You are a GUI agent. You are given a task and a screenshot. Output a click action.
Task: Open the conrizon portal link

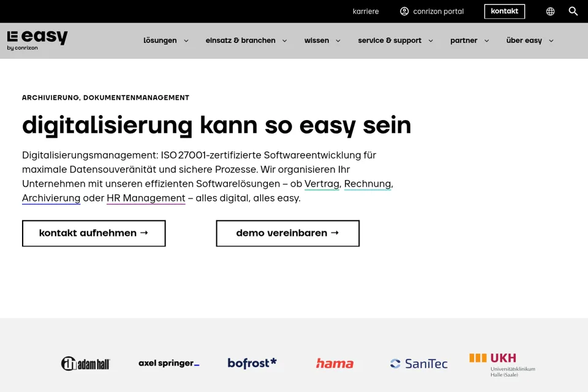tap(439, 11)
